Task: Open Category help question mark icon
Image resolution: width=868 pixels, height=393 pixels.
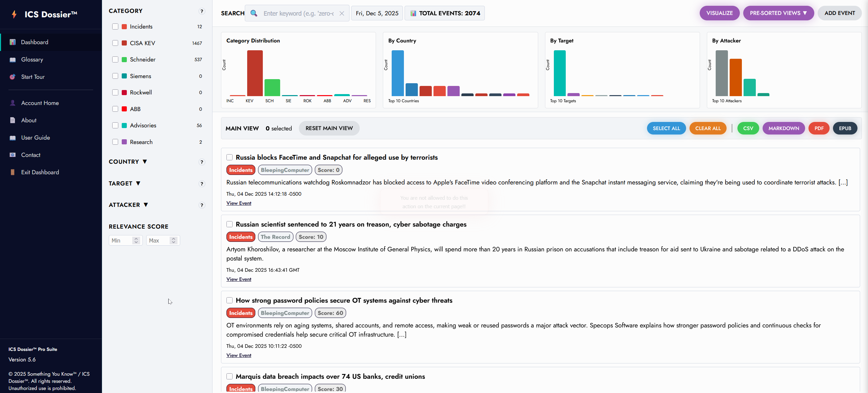Action: pyautogui.click(x=202, y=11)
